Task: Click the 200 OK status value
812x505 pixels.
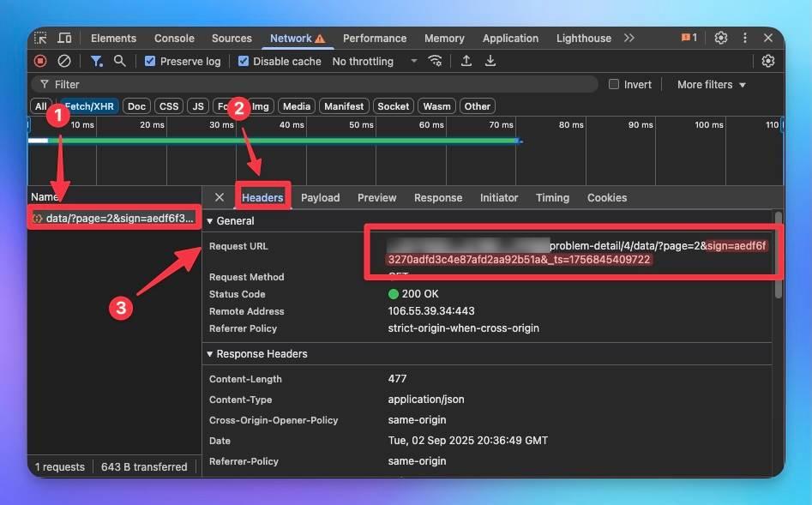Action: coord(420,294)
